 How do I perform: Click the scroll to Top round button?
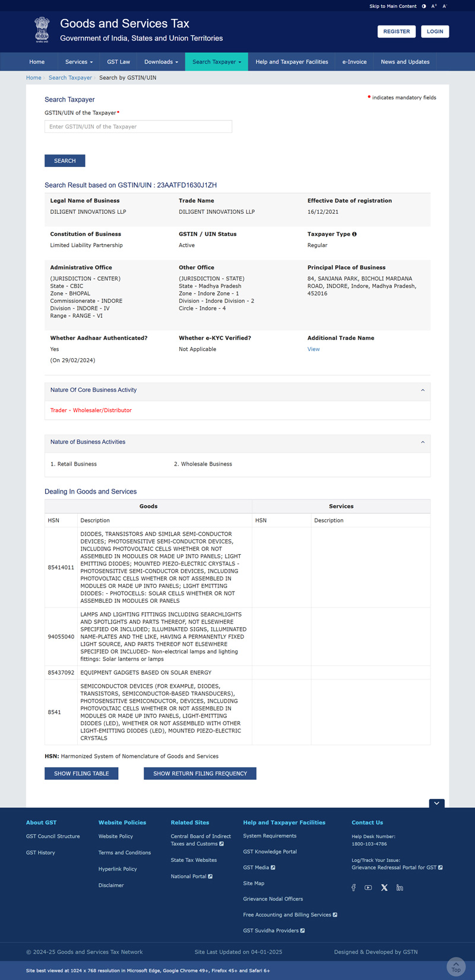(x=456, y=966)
